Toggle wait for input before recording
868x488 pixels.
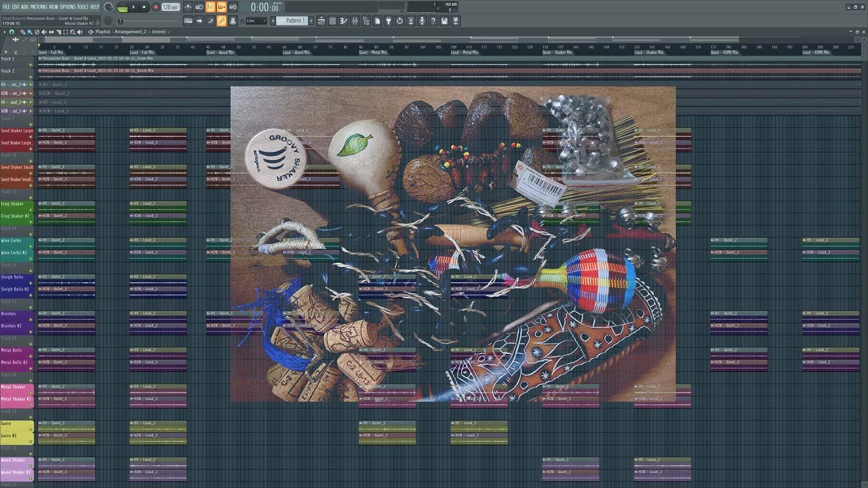(199, 7)
